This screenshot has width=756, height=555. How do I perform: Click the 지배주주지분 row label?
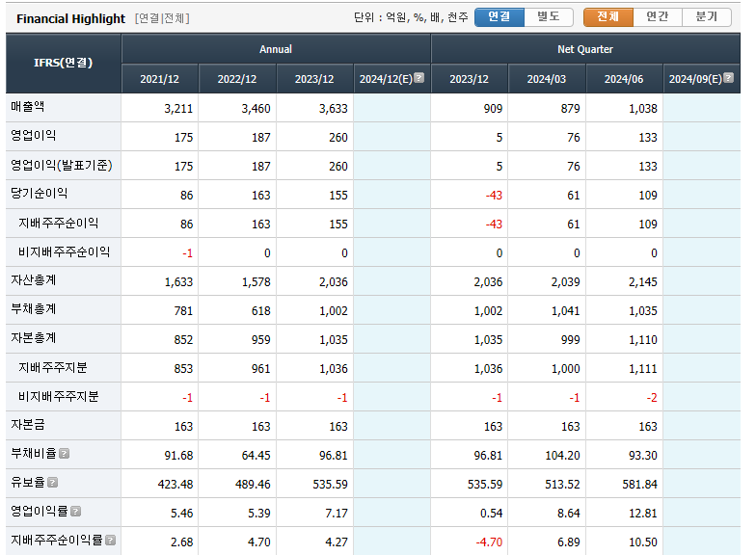52,368
